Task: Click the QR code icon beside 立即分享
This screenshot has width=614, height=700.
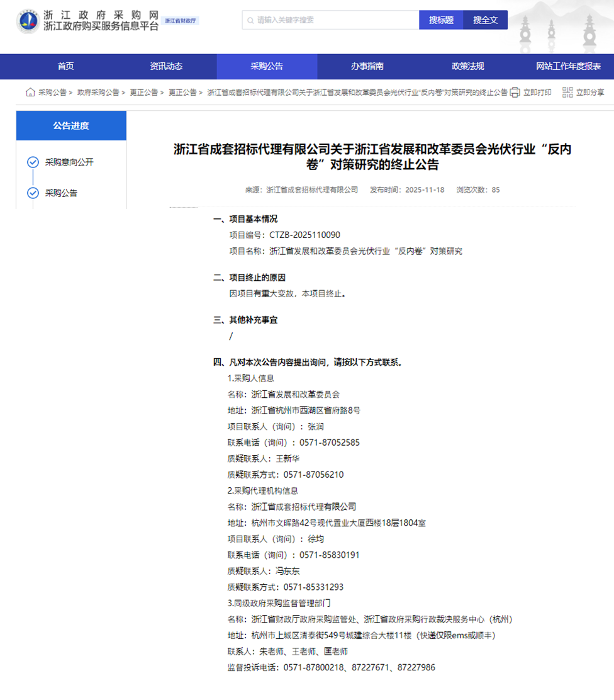Action: (x=567, y=93)
